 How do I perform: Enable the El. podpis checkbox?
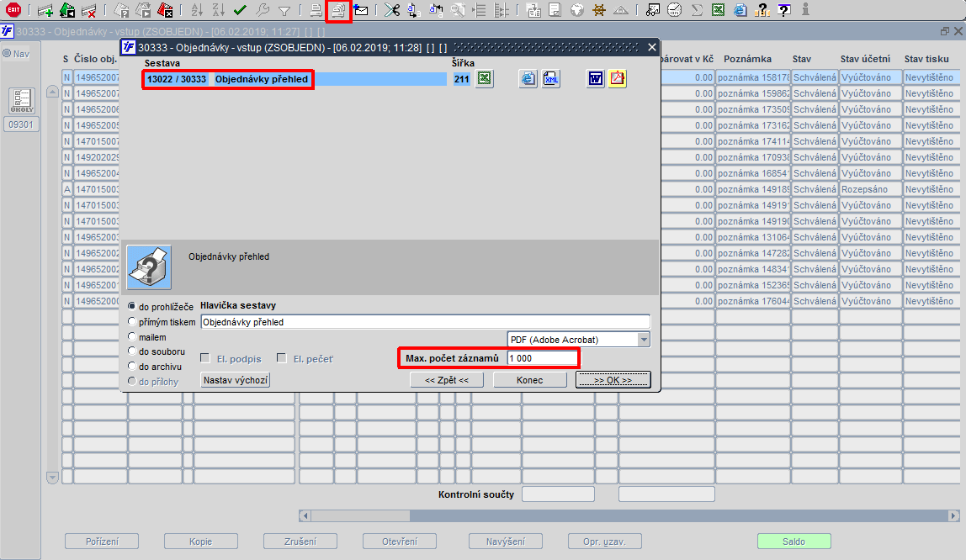[205, 358]
